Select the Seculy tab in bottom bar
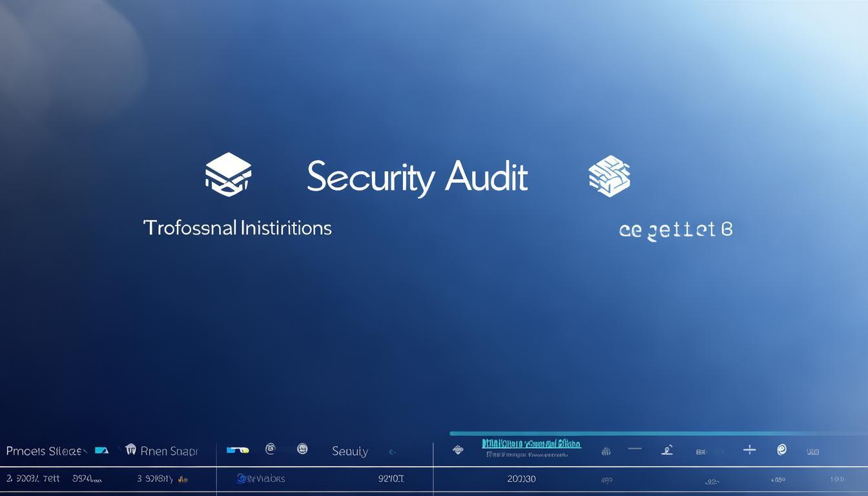868x496 pixels. tap(350, 451)
